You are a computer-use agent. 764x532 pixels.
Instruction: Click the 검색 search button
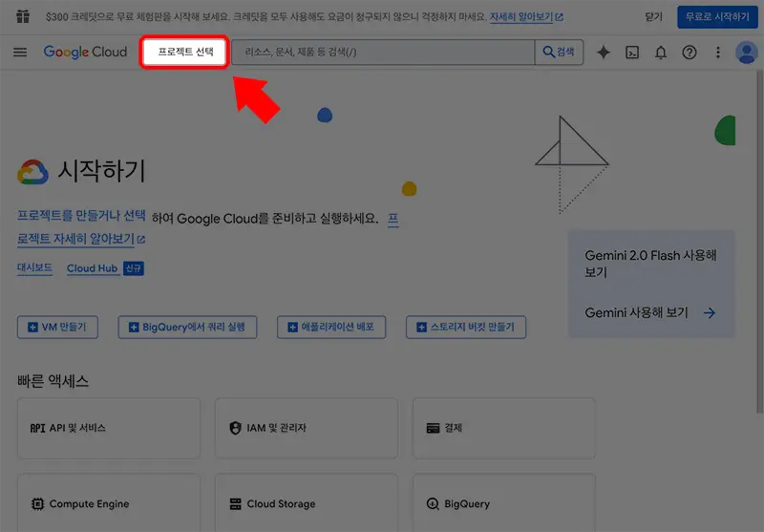559,53
